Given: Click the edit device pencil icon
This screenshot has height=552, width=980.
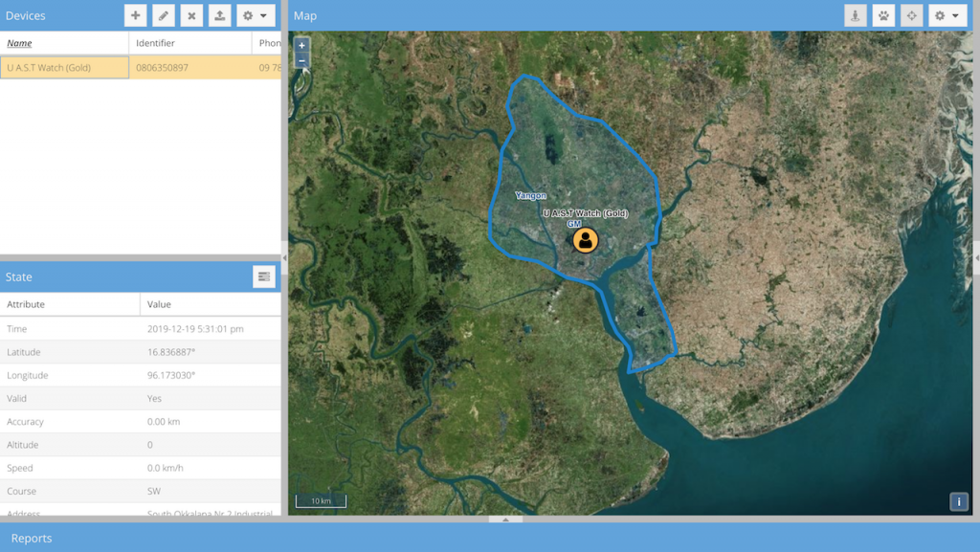Looking at the screenshot, I should click(x=164, y=15).
